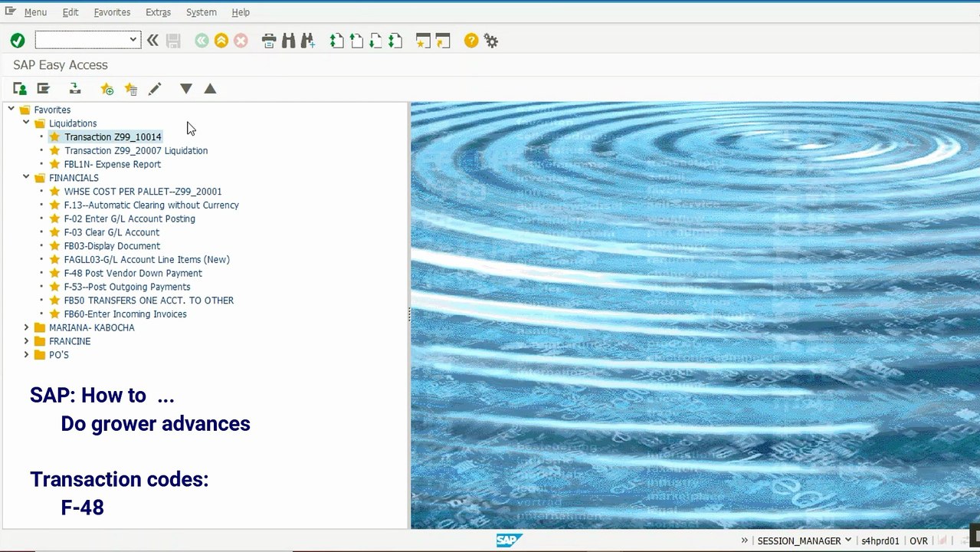The width and height of the screenshot is (980, 552).
Task: Click the yellow Help question mark icon
Action: 471,41
